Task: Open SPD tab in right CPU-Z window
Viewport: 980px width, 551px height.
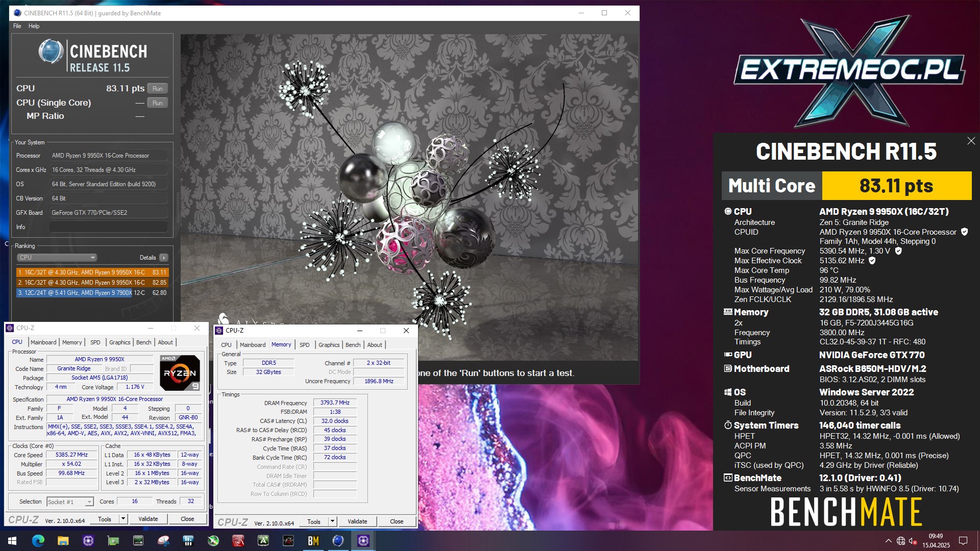Action: [x=305, y=345]
